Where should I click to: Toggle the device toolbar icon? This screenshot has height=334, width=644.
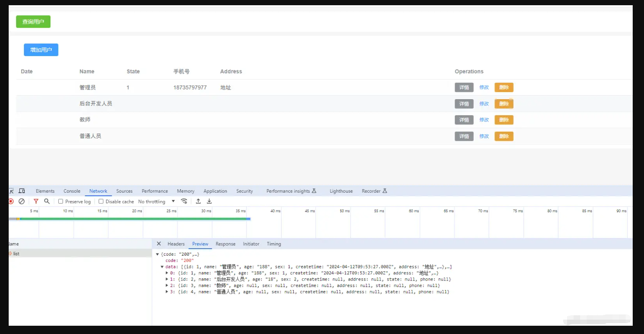click(x=22, y=191)
